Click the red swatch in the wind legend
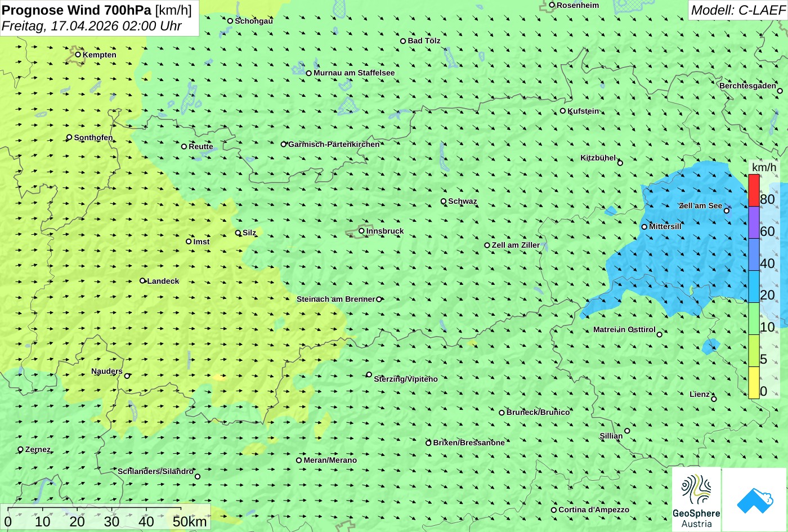This screenshot has height=532, width=788. click(754, 190)
